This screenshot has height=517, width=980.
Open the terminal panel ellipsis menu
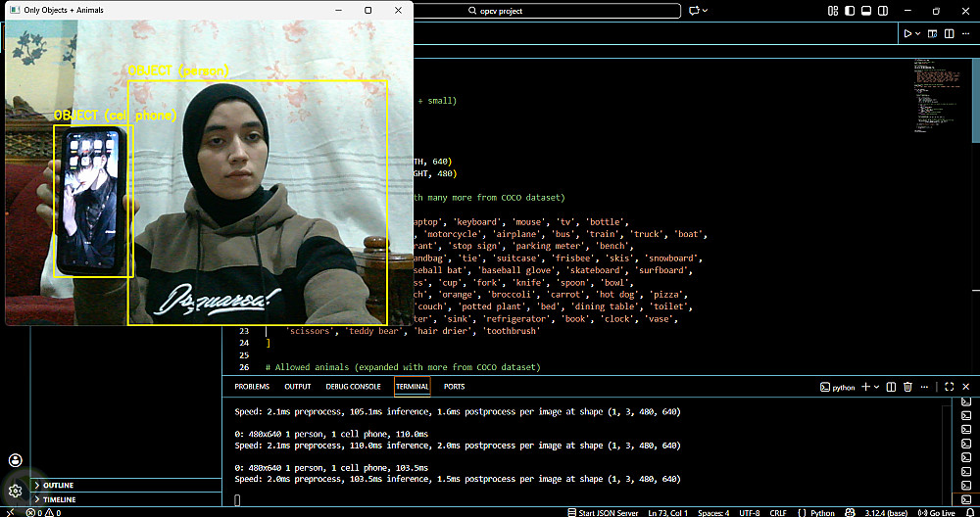coord(924,387)
